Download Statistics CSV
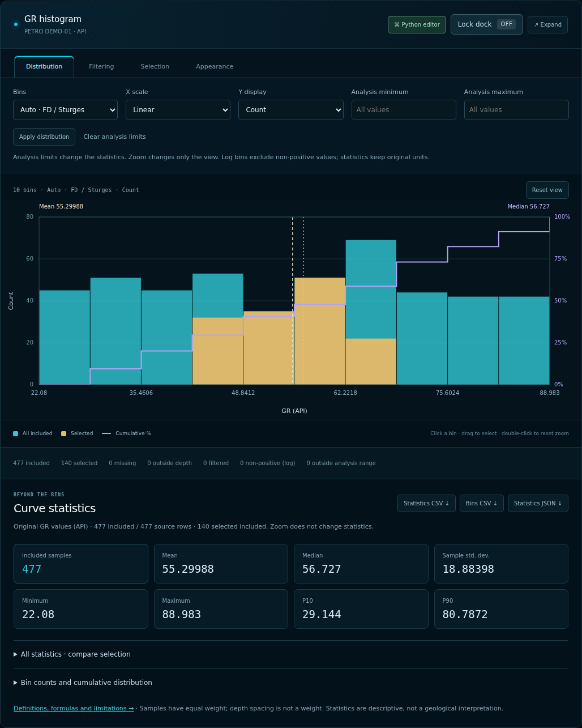The width and height of the screenshot is (582, 728). [426, 503]
